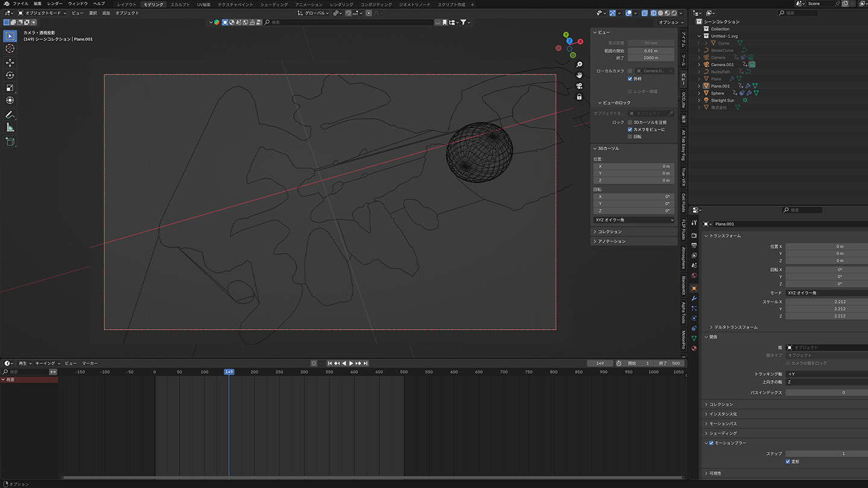Open the レンダー menu

click(x=55, y=4)
